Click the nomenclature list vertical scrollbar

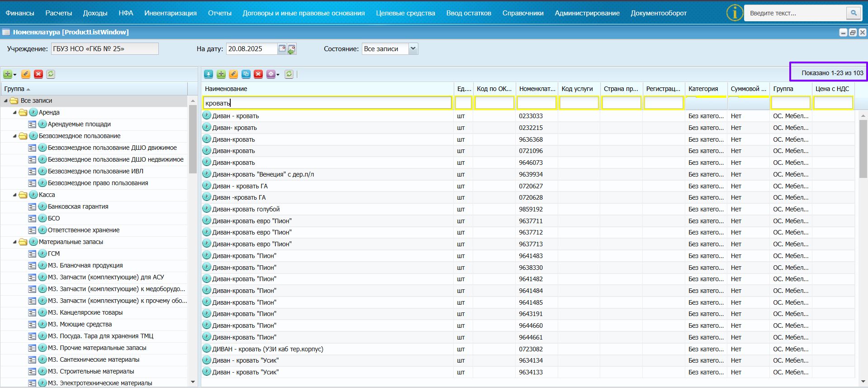(x=863, y=149)
